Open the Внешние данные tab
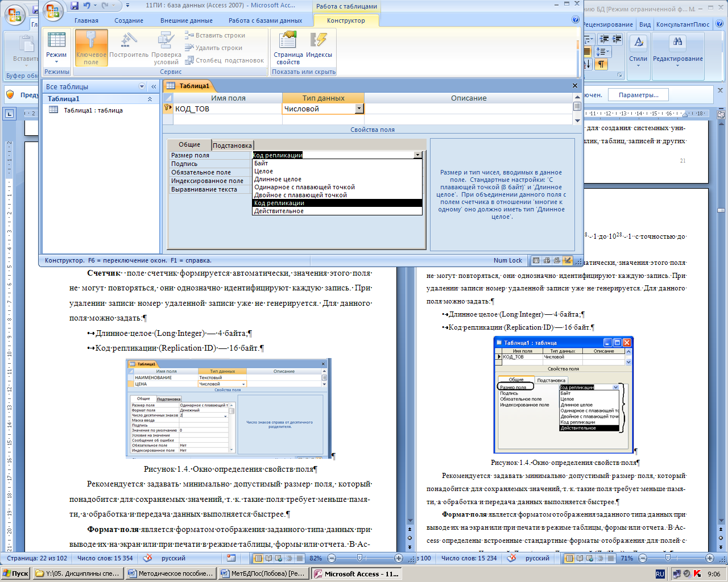Viewport: 728px width, 582px height. [x=187, y=20]
